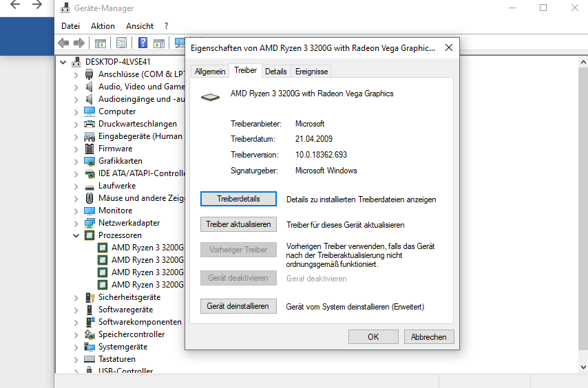Confirm the dialog with OK
Viewport: 588px width, 388px height.
pos(373,336)
